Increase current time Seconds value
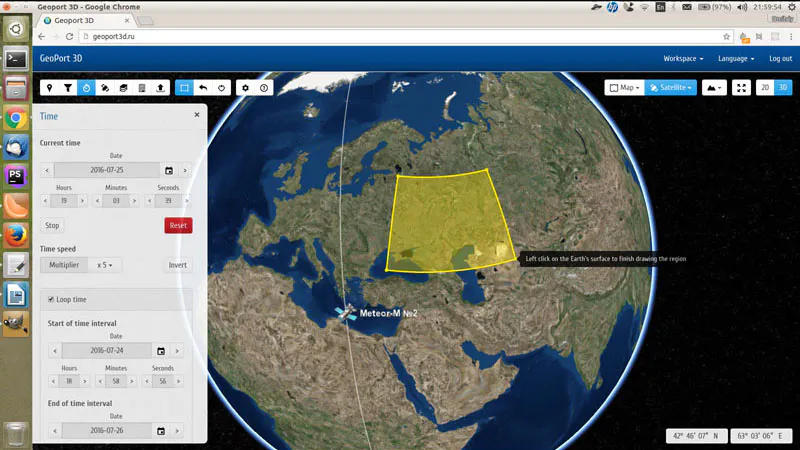800x450 pixels. (x=187, y=201)
